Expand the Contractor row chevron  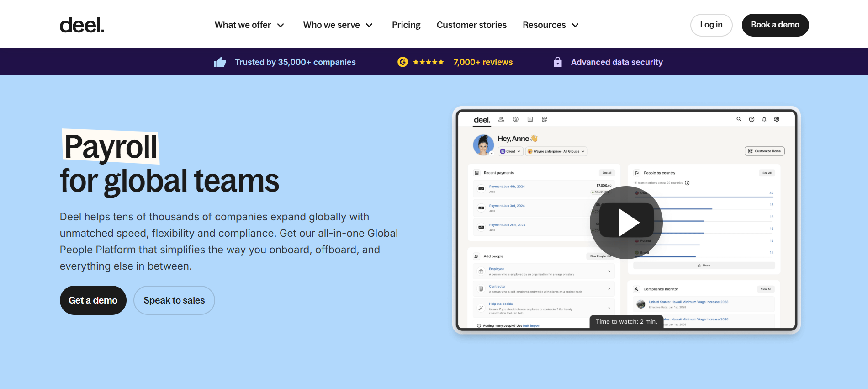point(609,288)
